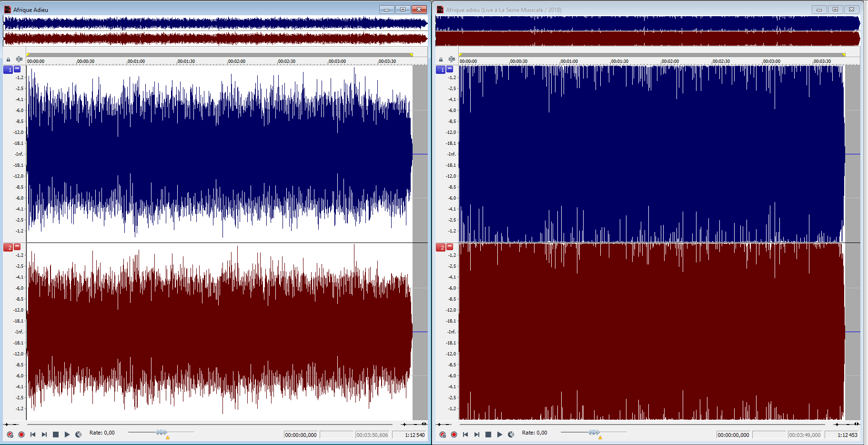Toggle the lock icon in Afrique Adieu window

[x=8, y=60]
